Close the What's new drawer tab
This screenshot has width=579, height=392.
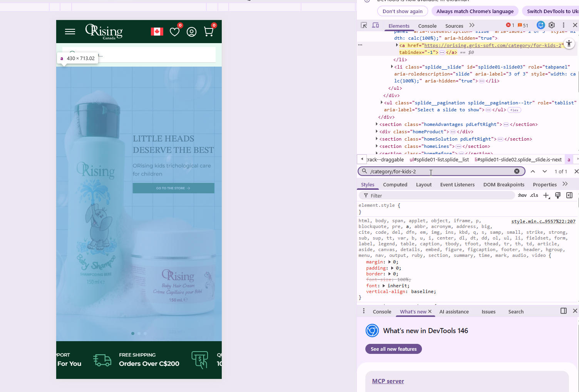[x=430, y=312]
